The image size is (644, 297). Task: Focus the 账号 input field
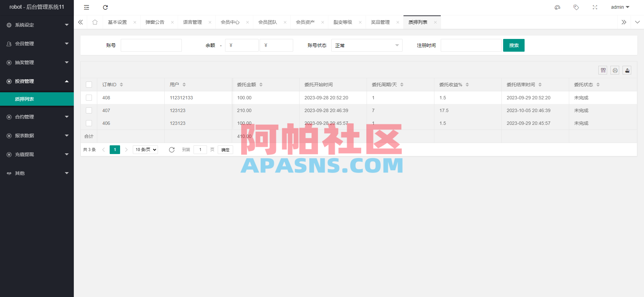pyautogui.click(x=151, y=45)
